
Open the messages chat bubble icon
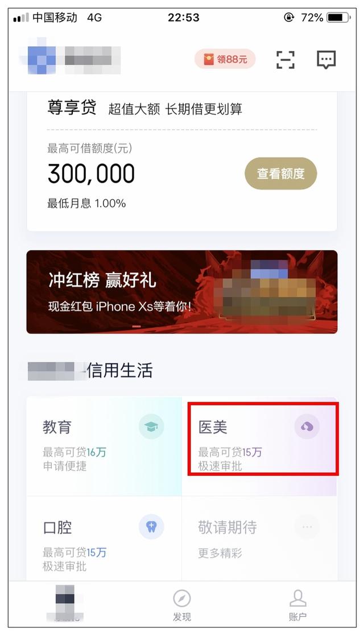[325, 60]
